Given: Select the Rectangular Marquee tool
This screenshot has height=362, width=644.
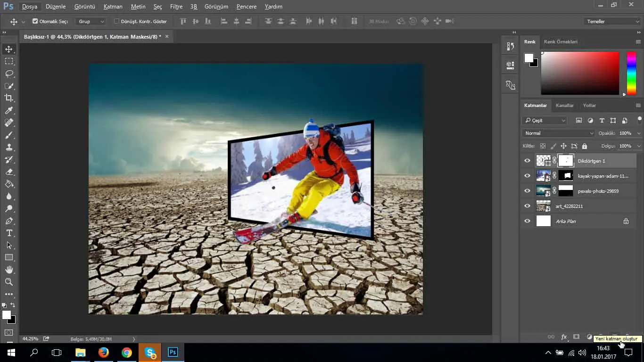Looking at the screenshot, I should (9, 61).
